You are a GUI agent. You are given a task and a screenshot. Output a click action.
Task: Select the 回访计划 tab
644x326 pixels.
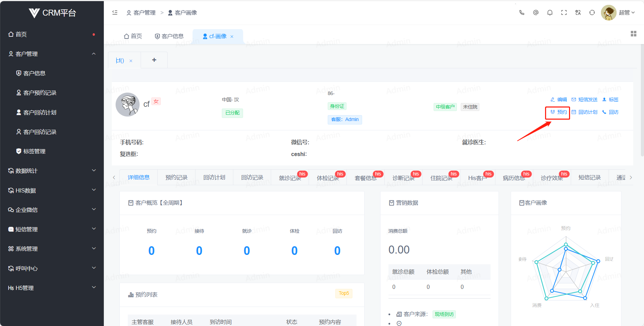pos(214,177)
